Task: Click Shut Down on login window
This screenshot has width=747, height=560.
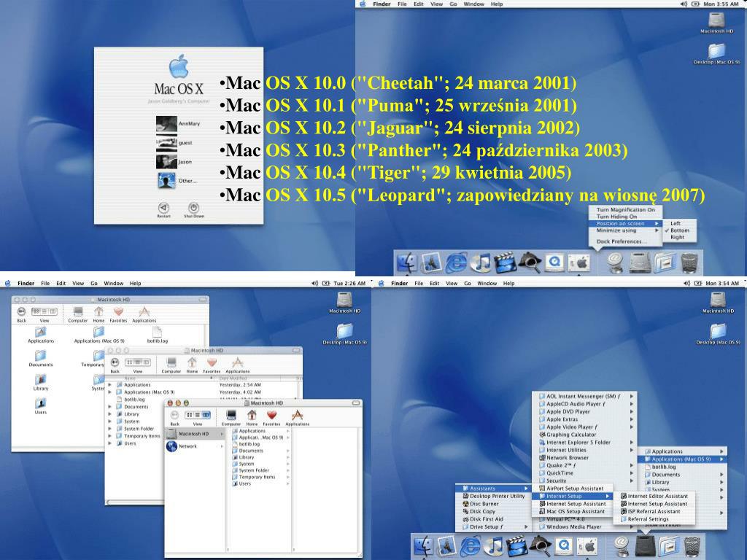Action: tap(194, 210)
